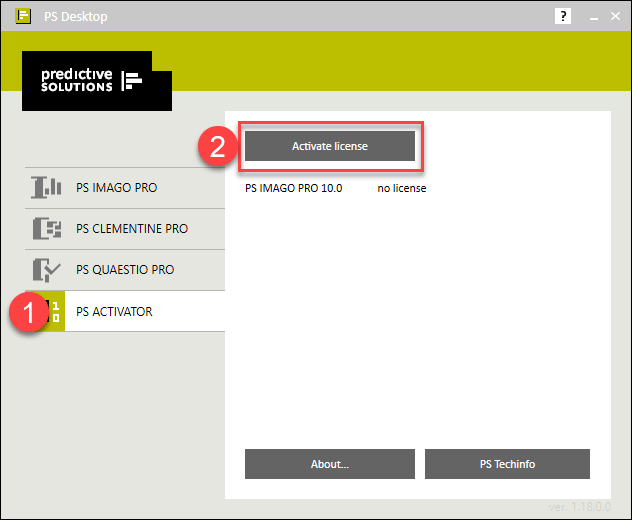Image resolution: width=632 pixels, height=520 pixels.
Task: Click the PS QUAESTIO PRO checkmark icon
Action: click(46, 270)
